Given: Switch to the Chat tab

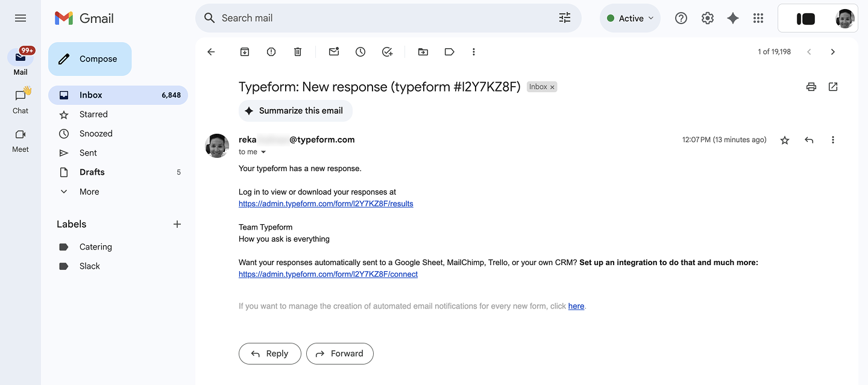Looking at the screenshot, I should pos(20,101).
